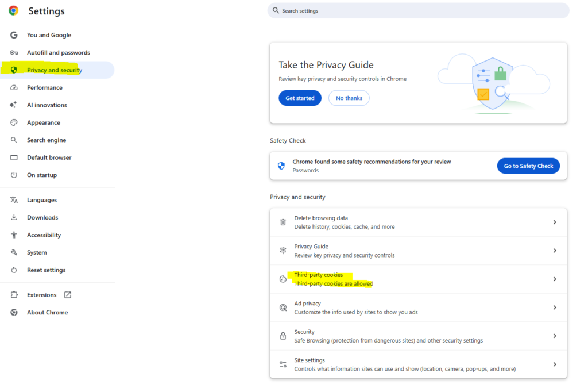Image resolution: width=588 pixels, height=388 pixels.
Task: Click the Get started button
Action: 300,98
